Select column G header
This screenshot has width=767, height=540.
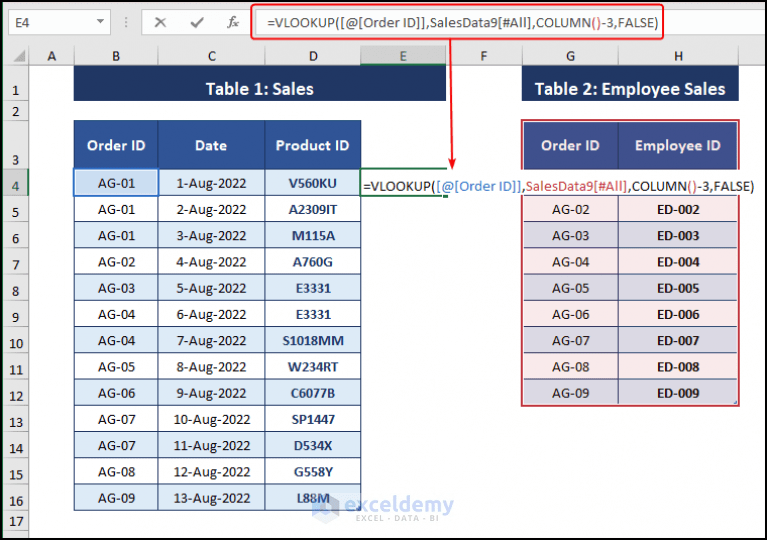click(x=570, y=56)
